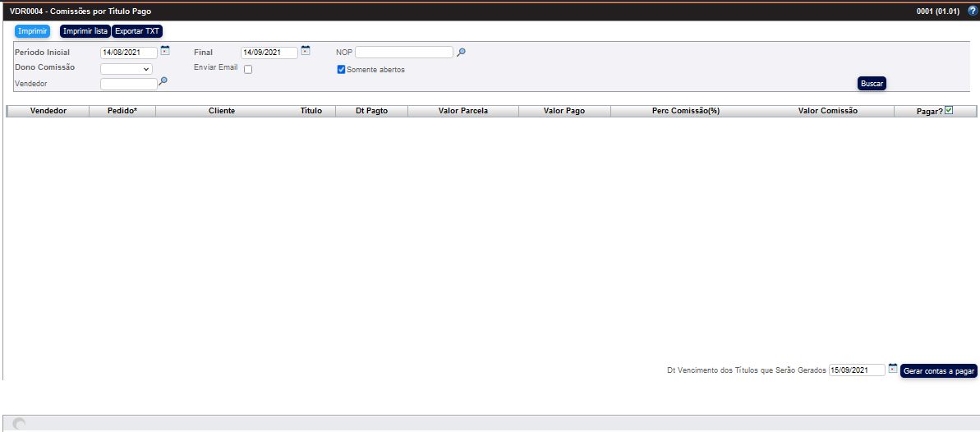The height and width of the screenshot is (432, 980).
Task: Click the NOP search magnifier icon
Action: tap(461, 53)
